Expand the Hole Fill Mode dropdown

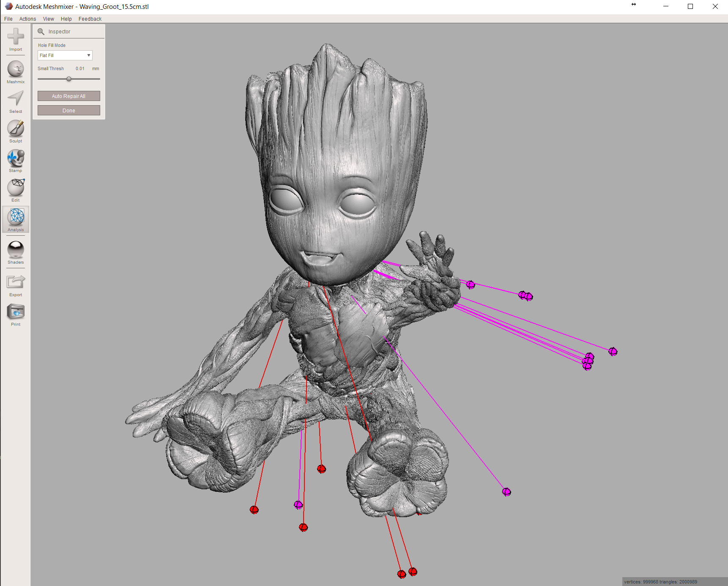click(x=65, y=55)
